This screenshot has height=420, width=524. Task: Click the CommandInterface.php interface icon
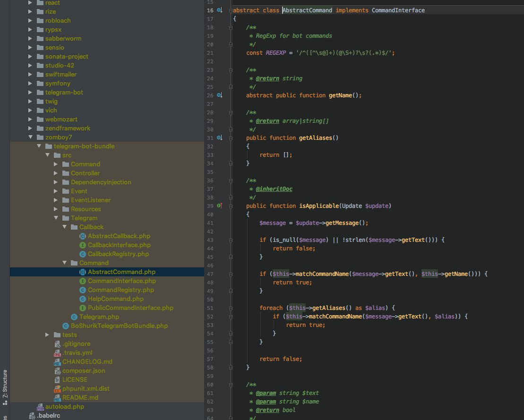click(x=83, y=281)
